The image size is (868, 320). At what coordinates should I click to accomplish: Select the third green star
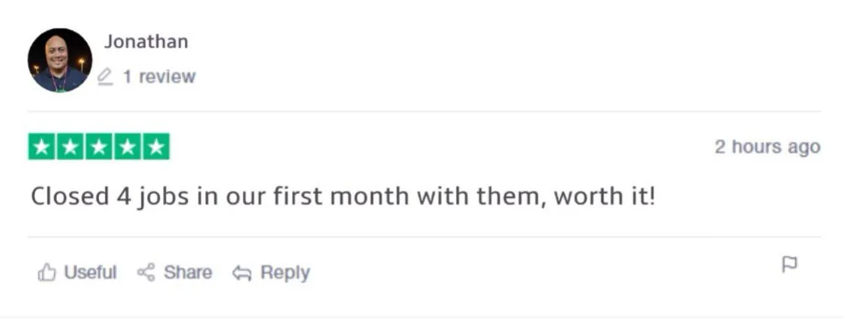(99, 146)
